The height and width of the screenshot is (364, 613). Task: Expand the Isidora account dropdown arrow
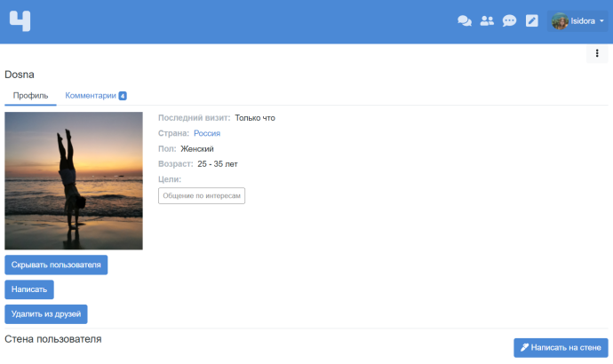coord(601,20)
